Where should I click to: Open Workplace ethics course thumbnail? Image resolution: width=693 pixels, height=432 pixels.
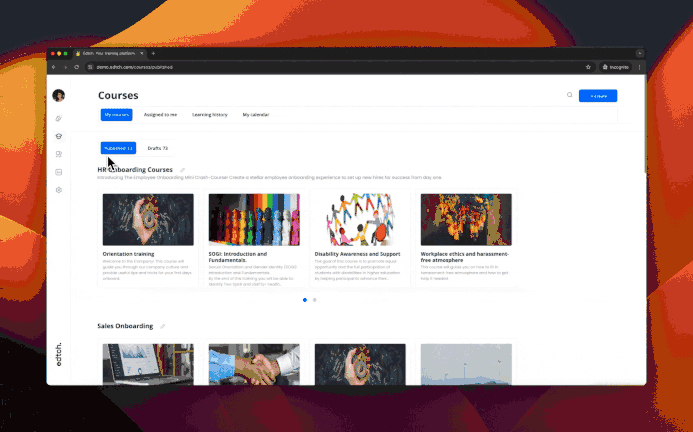coord(466,219)
